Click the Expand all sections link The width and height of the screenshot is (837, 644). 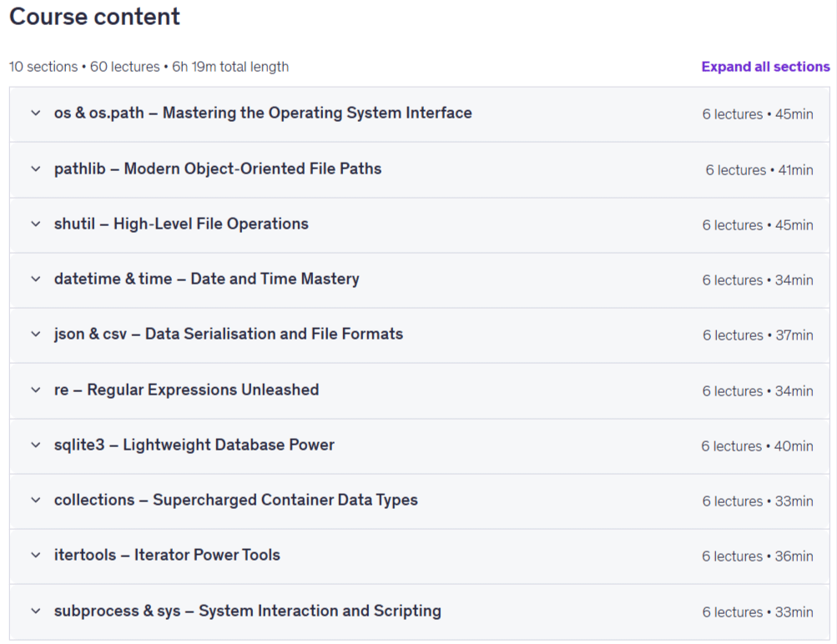[765, 67]
